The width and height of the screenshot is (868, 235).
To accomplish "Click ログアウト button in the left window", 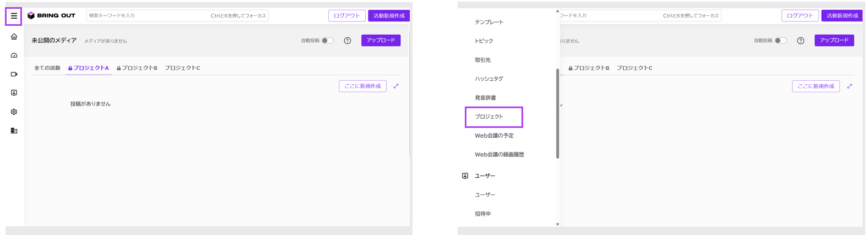I will 347,16.
